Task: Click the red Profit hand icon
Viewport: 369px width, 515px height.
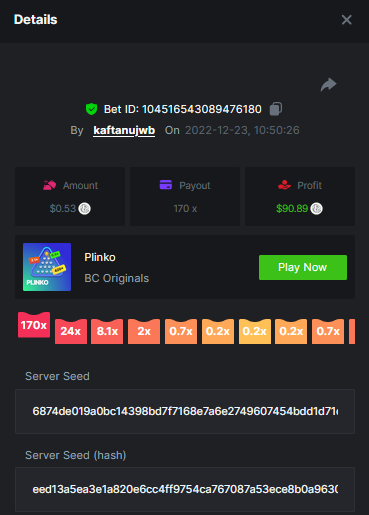Action: pos(284,185)
